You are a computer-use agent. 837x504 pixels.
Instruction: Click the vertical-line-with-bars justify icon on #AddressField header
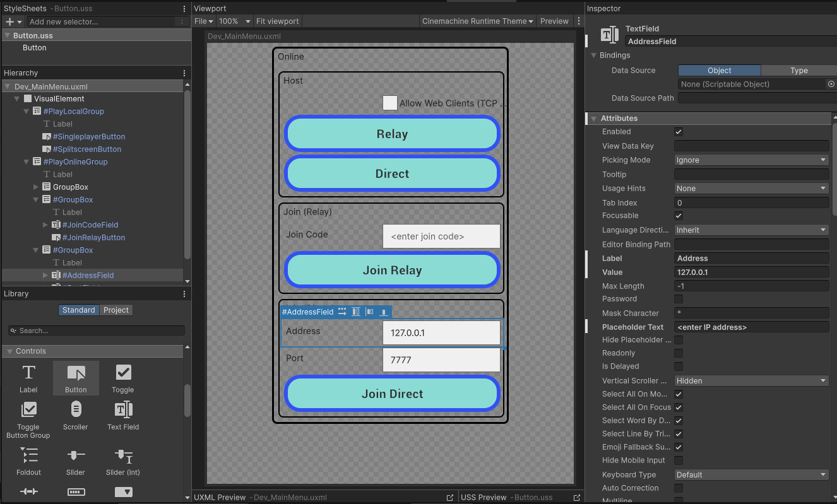click(x=370, y=312)
